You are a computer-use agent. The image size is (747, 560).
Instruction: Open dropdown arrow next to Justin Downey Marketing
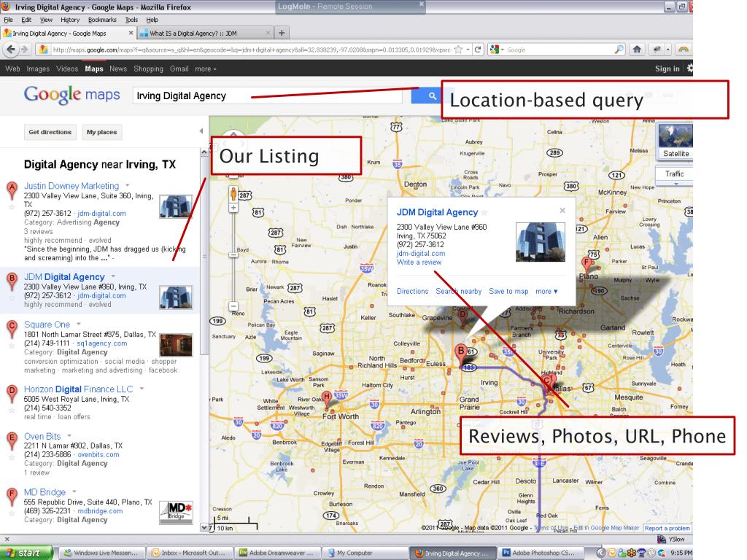[x=128, y=185]
